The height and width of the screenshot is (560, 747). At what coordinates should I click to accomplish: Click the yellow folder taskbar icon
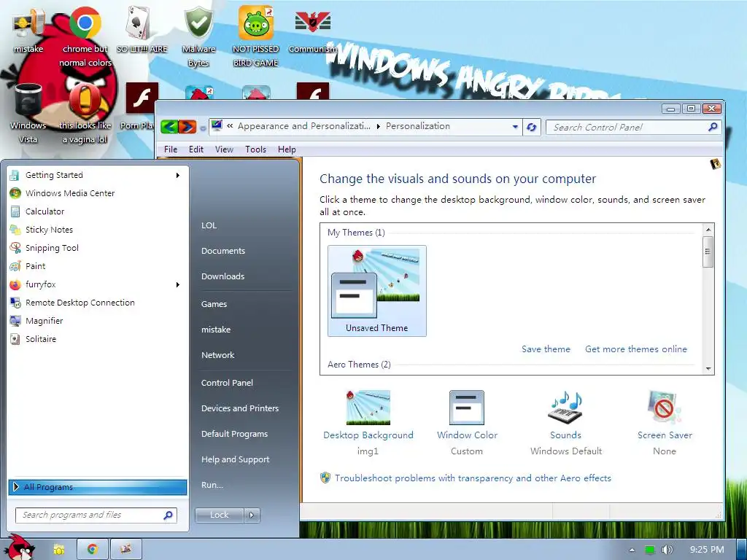58,549
